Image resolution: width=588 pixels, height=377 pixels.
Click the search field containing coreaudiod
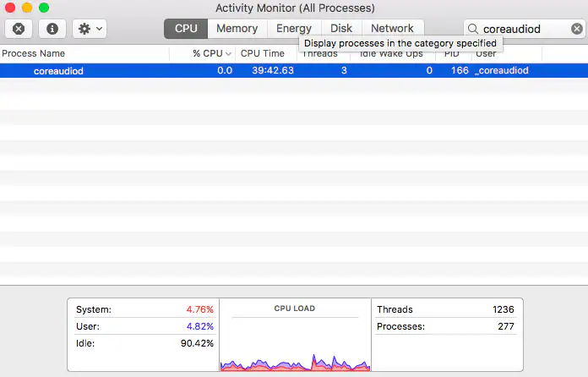[525, 29]
